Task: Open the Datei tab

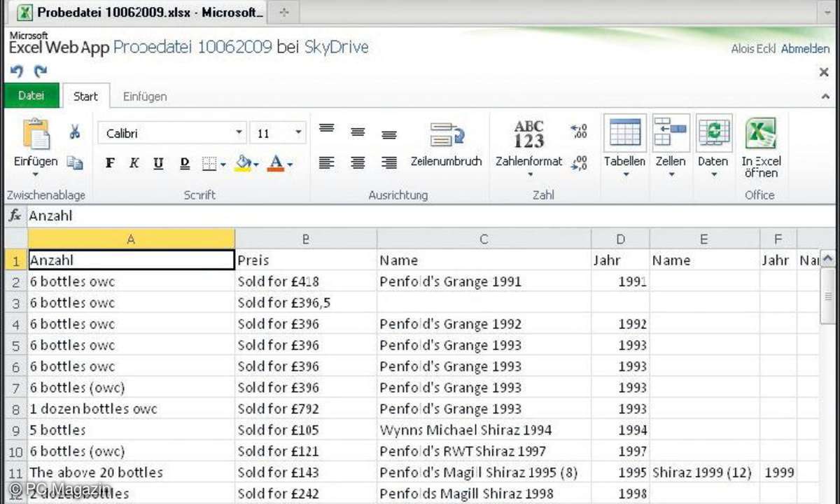Action: [31, 96]
